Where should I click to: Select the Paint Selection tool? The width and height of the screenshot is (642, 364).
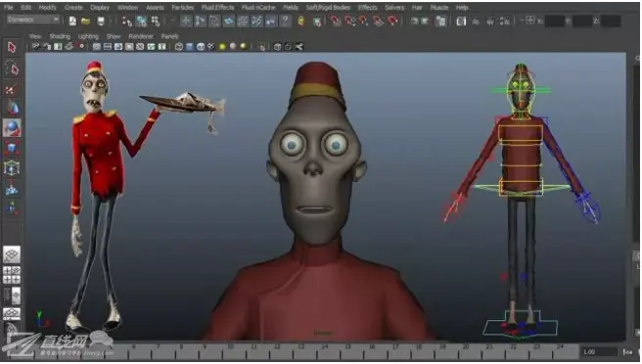[12, 88]
